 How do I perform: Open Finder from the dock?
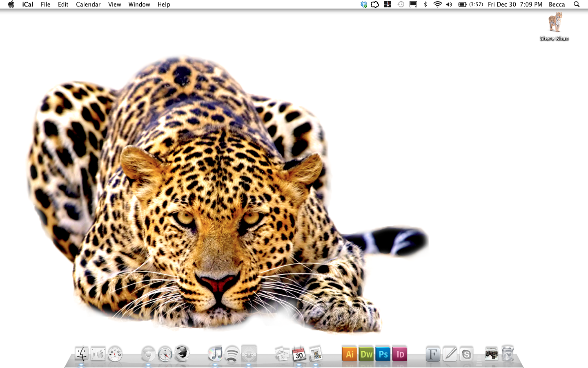click(82, 354)
